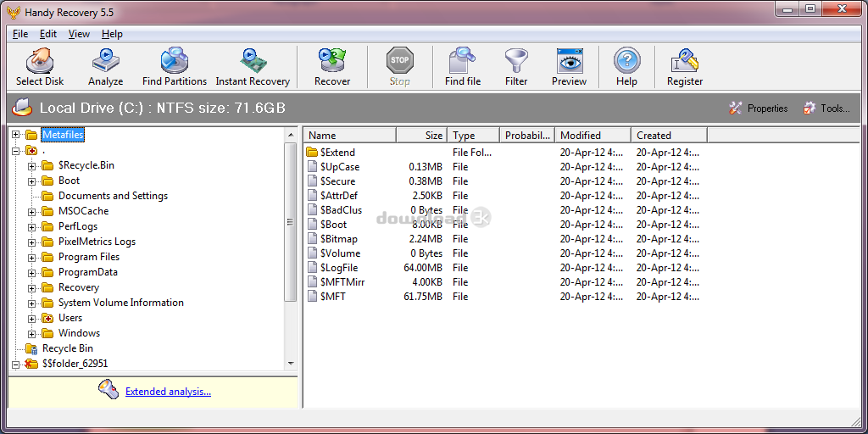
Task: Click the tree scrollbar down arrow
Action: click(291, 364)
